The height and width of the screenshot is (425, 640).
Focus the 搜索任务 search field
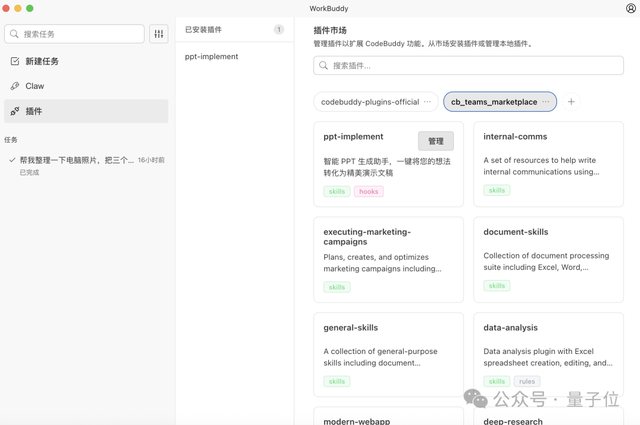(x=80, y=34)
